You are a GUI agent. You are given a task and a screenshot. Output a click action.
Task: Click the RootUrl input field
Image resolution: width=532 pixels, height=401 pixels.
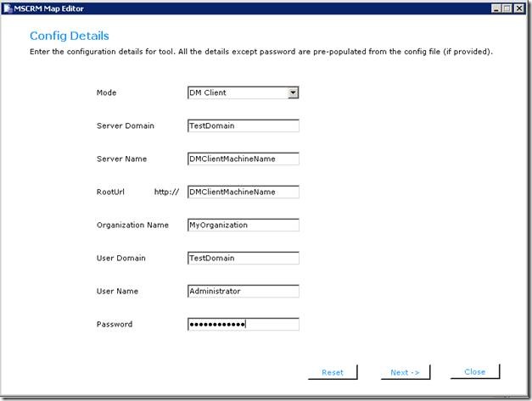pos(243,192)
